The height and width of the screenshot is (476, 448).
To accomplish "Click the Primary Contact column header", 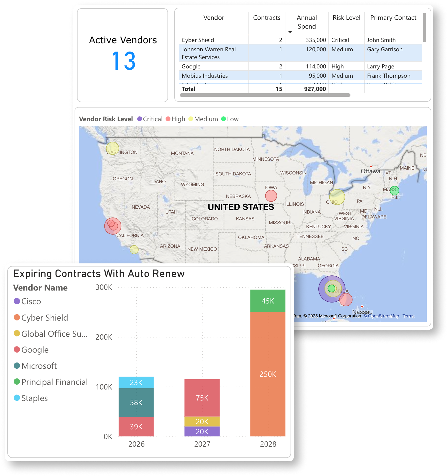I will (x=393, y=18).
